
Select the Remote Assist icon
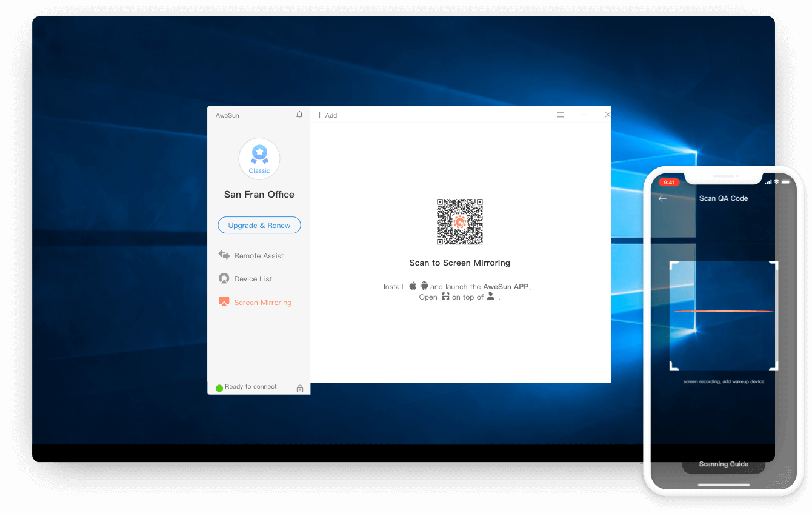tap(224, 255)
